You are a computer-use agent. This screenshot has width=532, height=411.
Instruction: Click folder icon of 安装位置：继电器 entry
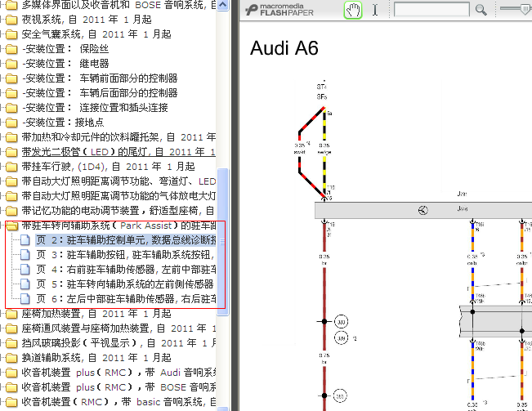click(11, 64)
